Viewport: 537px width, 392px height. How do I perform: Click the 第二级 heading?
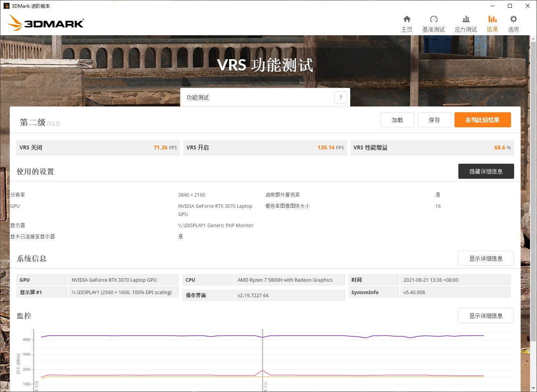(x=33, y=122)
